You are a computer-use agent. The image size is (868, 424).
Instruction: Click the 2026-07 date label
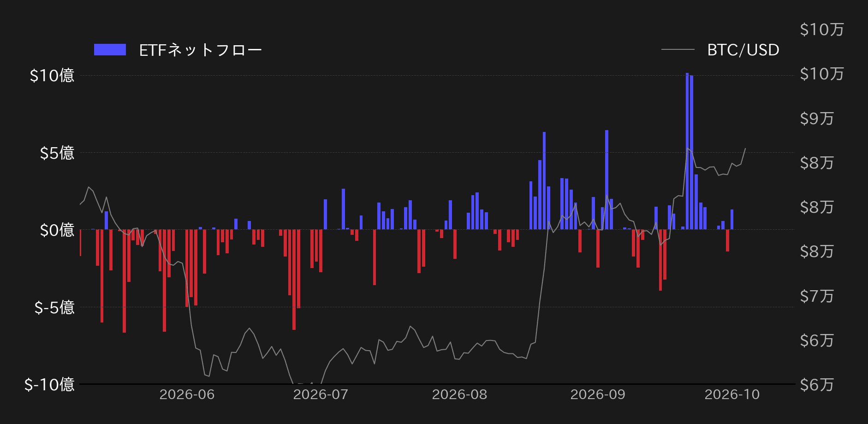[321, 394]
